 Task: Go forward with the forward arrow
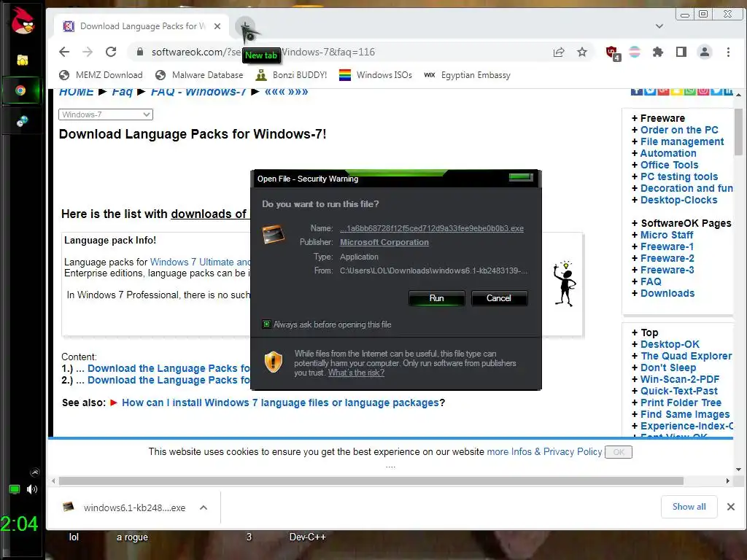coord(88,52)
